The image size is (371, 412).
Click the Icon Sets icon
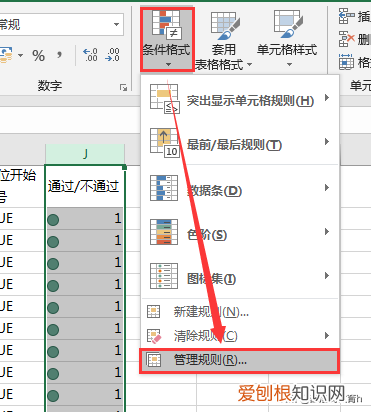pyautogui.click(x=164, y=276)
